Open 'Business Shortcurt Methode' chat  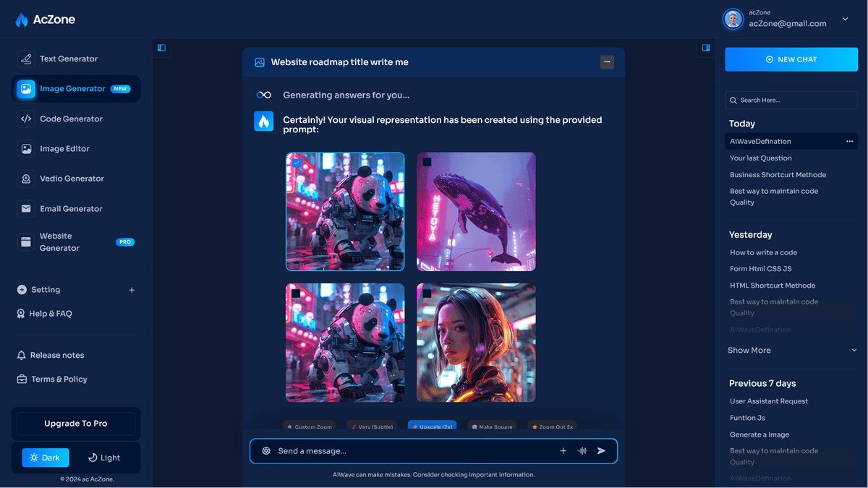point(778,175)
